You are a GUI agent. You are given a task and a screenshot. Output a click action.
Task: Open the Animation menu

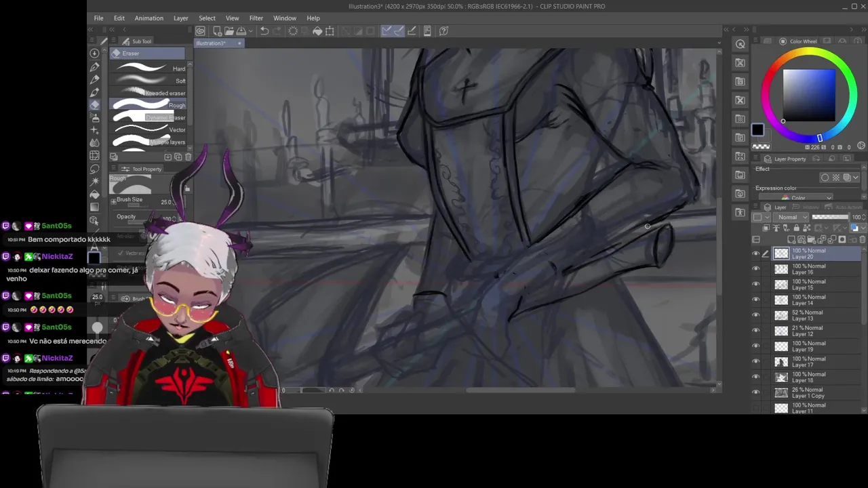[149, 18]
